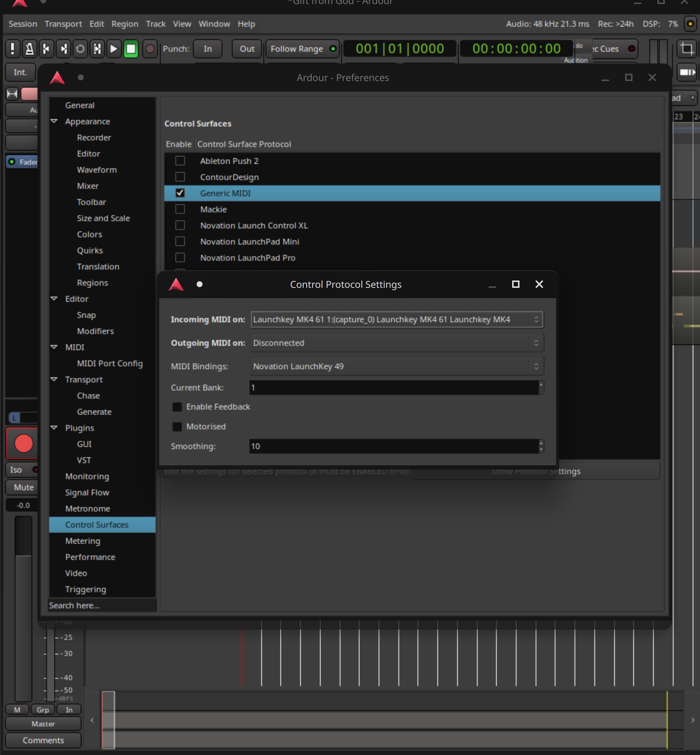Click the MIDI panic exclamation button
The image size is (700, 755).
click(x=12, y=49)
